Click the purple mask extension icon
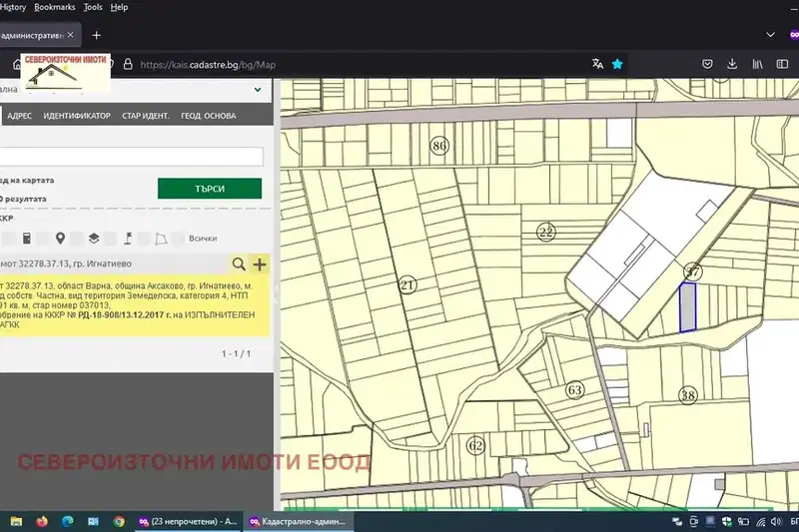The width and height of the screenshot is (799, 532). 794,35
